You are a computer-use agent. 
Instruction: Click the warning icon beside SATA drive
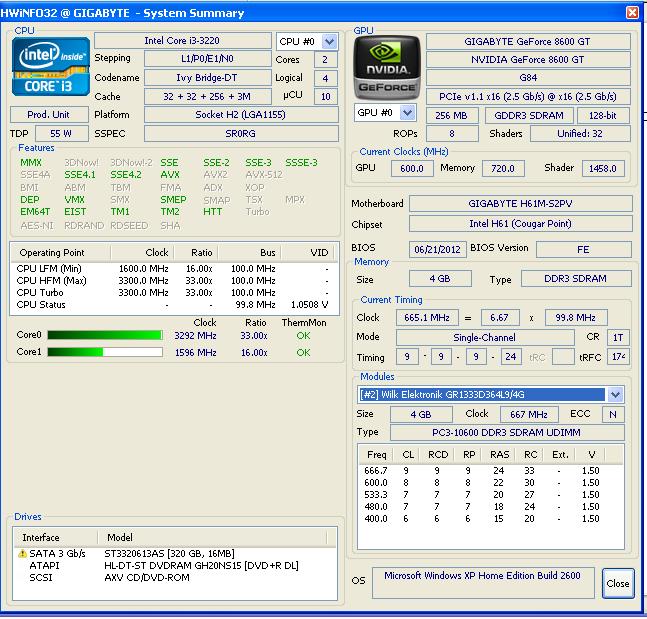(22, 554)
